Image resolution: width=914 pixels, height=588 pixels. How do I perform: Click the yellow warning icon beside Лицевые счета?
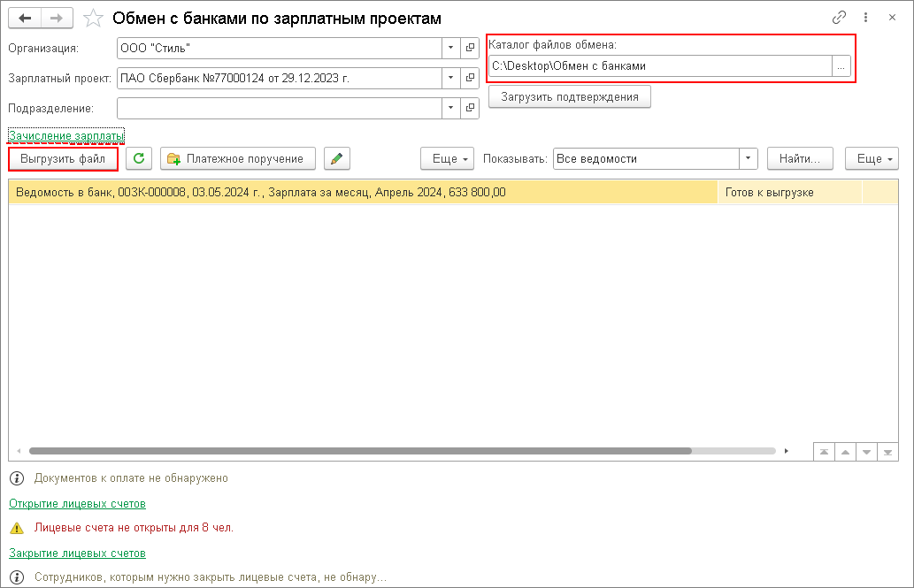tap(17, 529)
